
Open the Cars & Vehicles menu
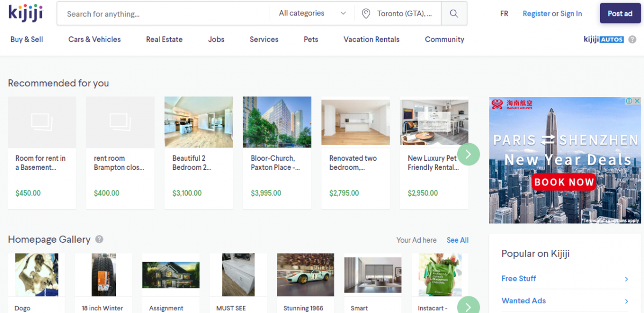point(94,39)
